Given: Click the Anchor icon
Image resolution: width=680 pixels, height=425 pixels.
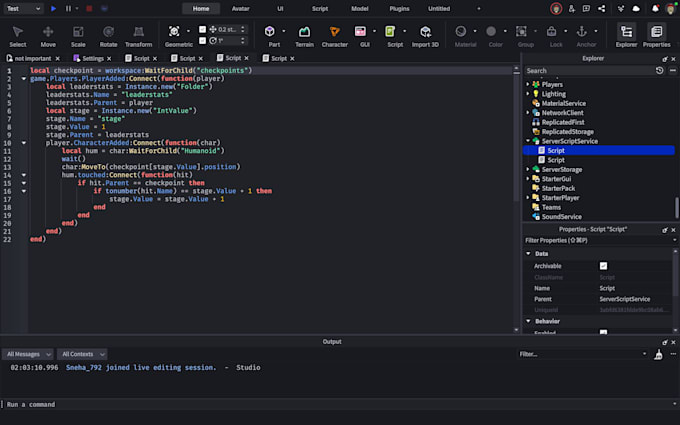Looking at the screenshot, I should click(x=582, y=31).
